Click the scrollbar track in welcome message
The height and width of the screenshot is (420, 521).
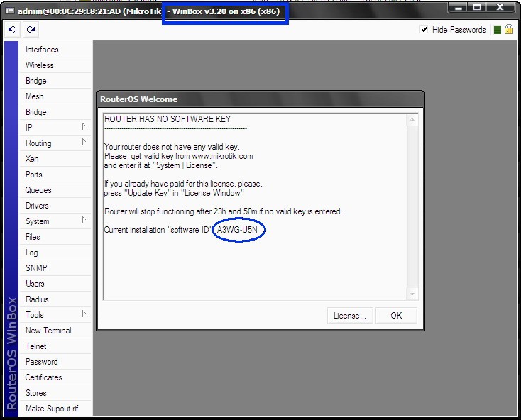pyautogui.click(x=412, y=207)
